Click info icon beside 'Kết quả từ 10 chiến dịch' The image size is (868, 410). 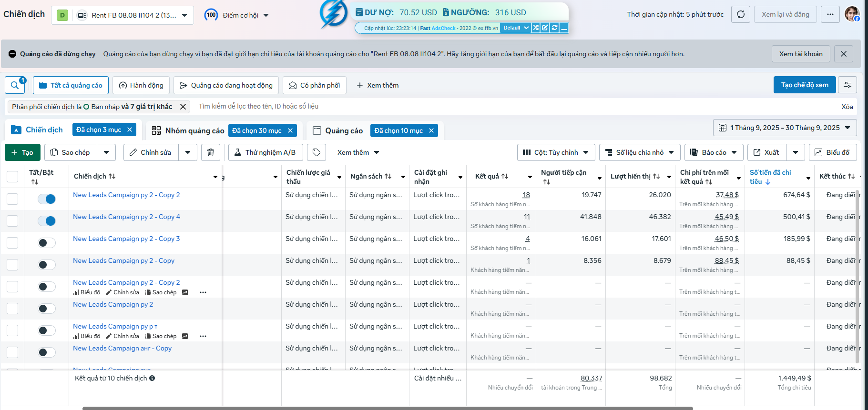[x=152, y=378]
